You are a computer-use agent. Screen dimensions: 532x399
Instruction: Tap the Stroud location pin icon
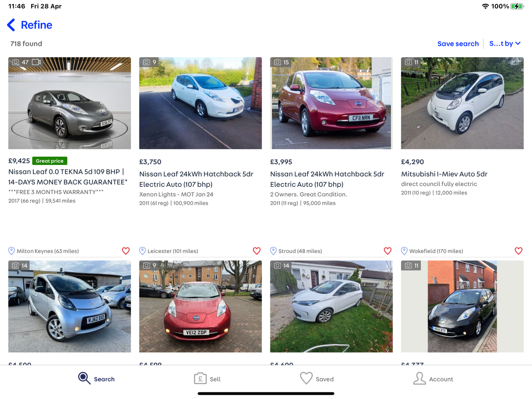pyautogui.click(x=273, y=251)
